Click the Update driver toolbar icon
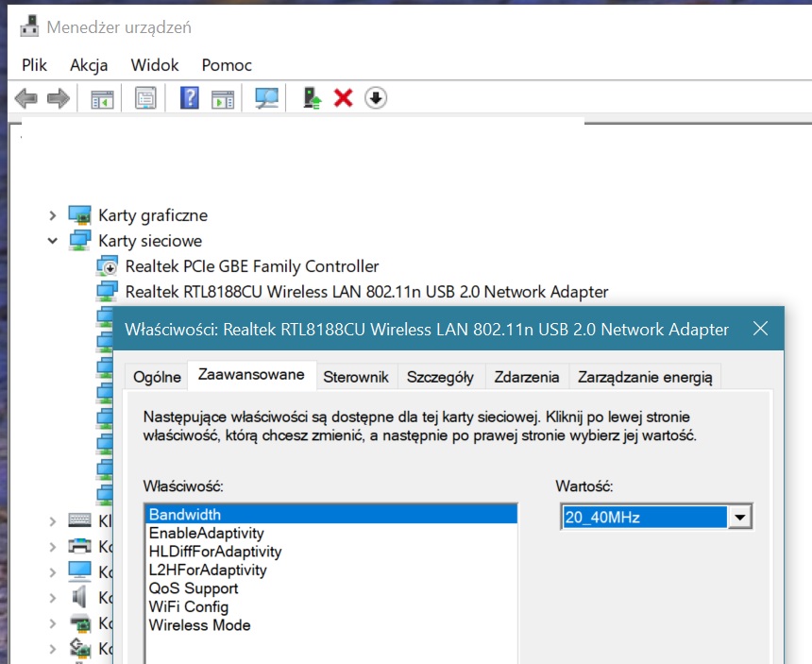Image resolution: width=812 pixels, height=664 pixels. click(313, 98)
